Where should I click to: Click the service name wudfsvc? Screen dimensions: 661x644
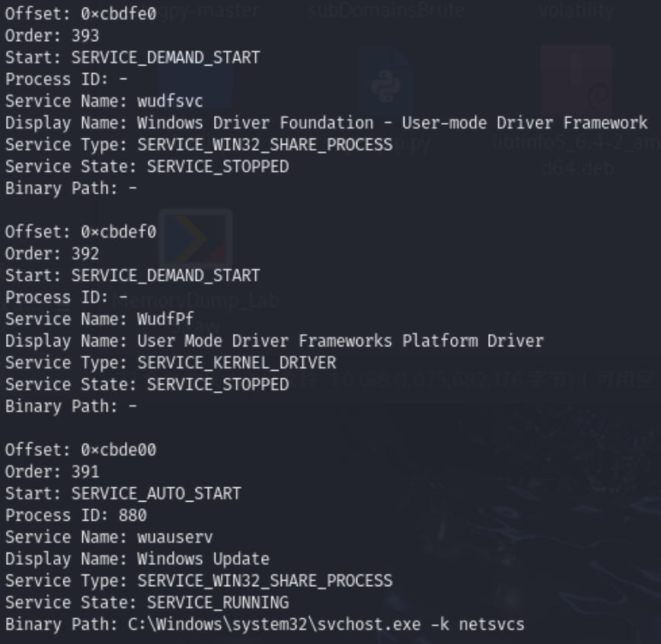pyautogui.click(x=170, y=101)
